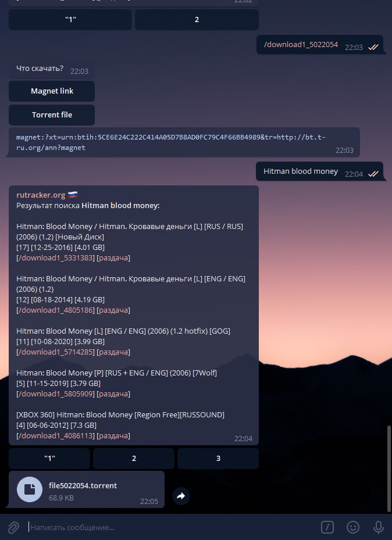
Task: Open the rutracker.org link
Action: [41, 195]
